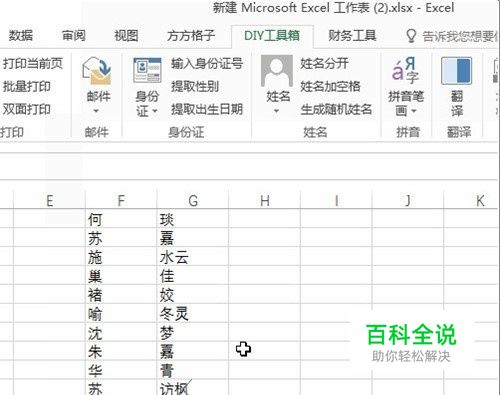The width and height of the screenshot is (500, 395).
Task: Switch to the 财务工具 tab
Action: coord(352,36)
